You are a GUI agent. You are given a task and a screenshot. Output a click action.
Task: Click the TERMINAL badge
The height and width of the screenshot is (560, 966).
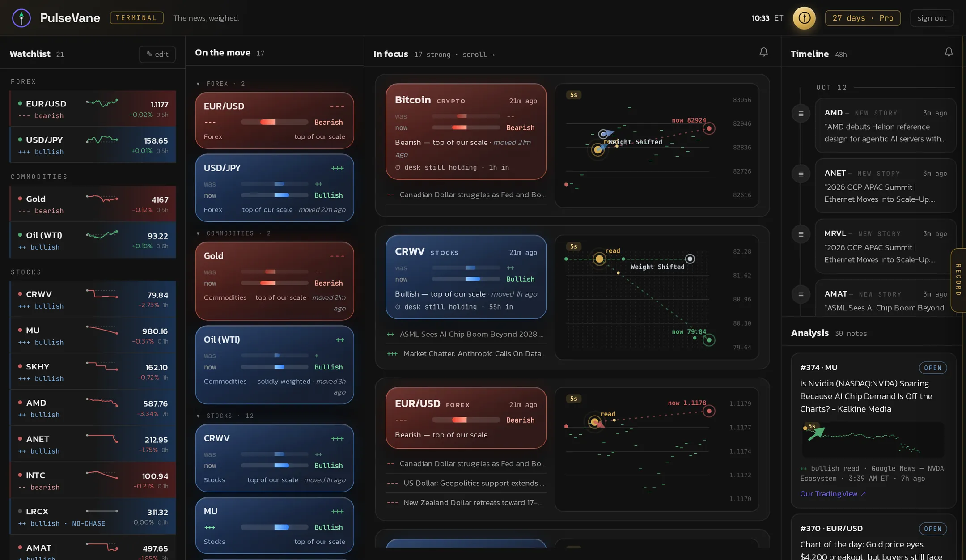[x=136, y=18]
